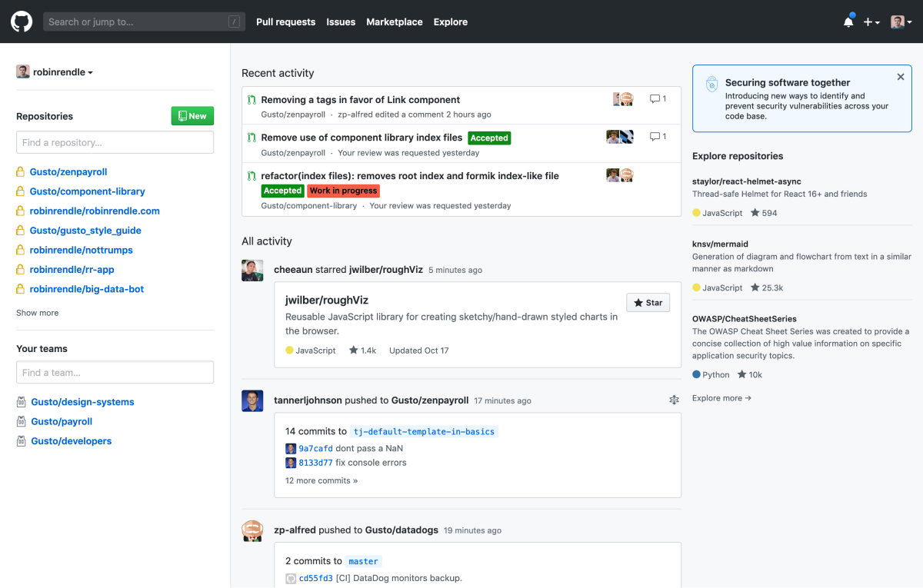Viewport: 923px width, 588px height.
Task: Open Pull requests in top navigation
Action: click(x=285, y=22)
